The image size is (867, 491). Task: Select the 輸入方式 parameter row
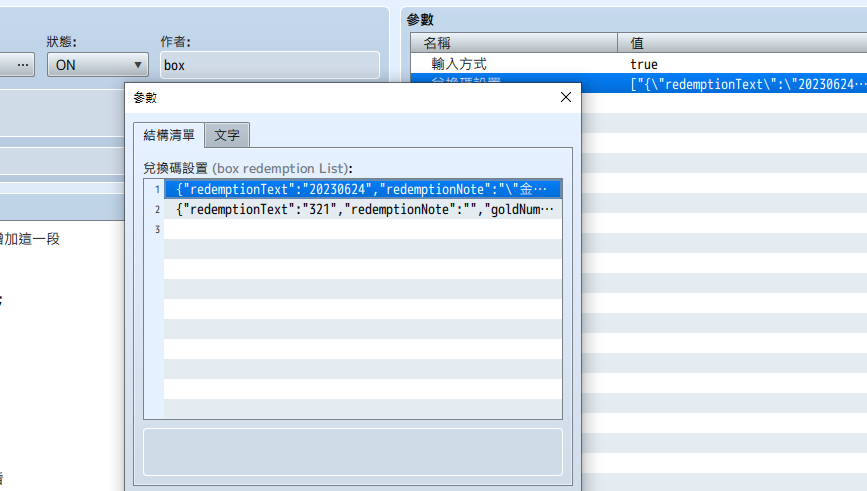click(x=639, y=64)
